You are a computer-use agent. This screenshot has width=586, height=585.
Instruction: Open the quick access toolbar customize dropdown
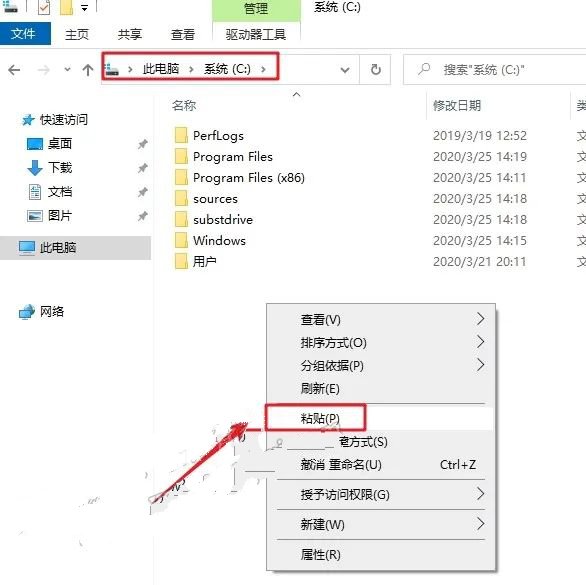coord(85,8)
